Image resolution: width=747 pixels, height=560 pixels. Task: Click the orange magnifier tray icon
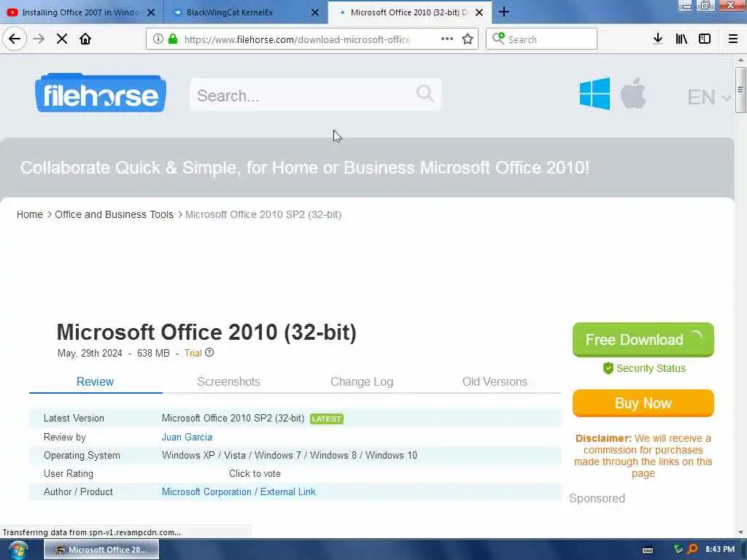692,549
